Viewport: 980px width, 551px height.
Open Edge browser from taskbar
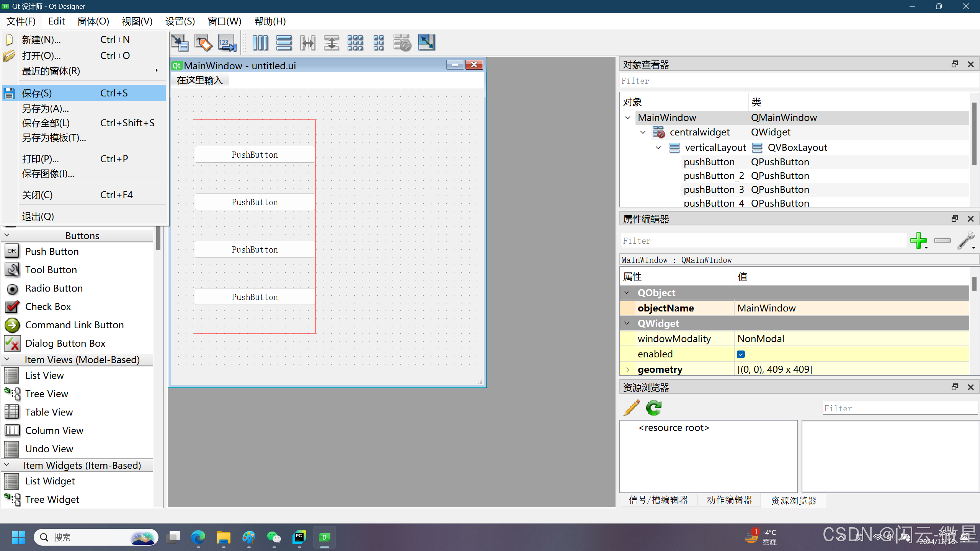pos(198,538)
